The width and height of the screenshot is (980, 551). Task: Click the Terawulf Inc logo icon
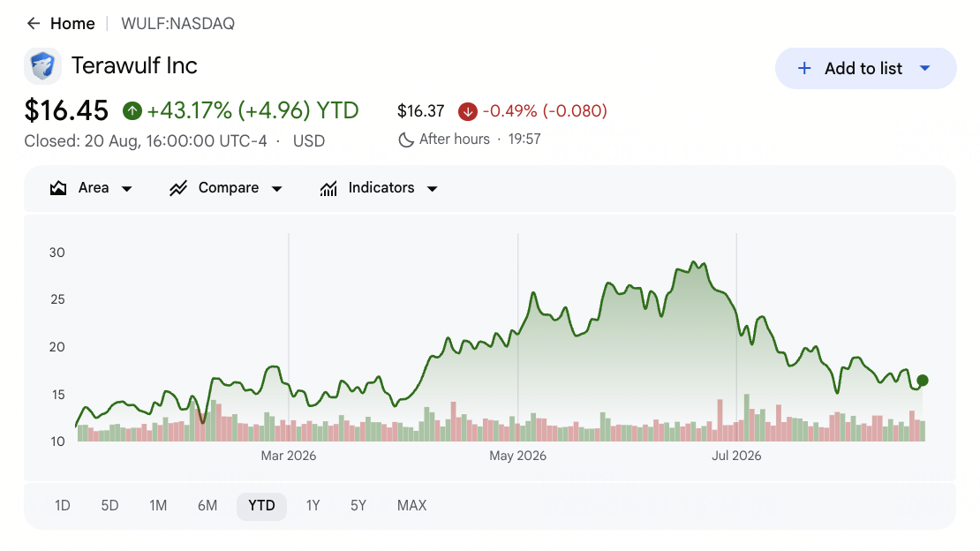point(43,65)
